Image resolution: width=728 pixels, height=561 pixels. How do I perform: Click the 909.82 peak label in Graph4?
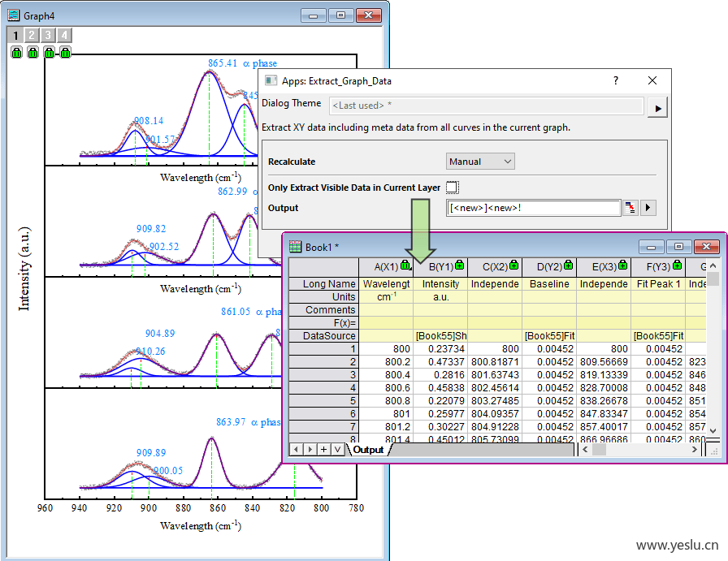point(151,228)
